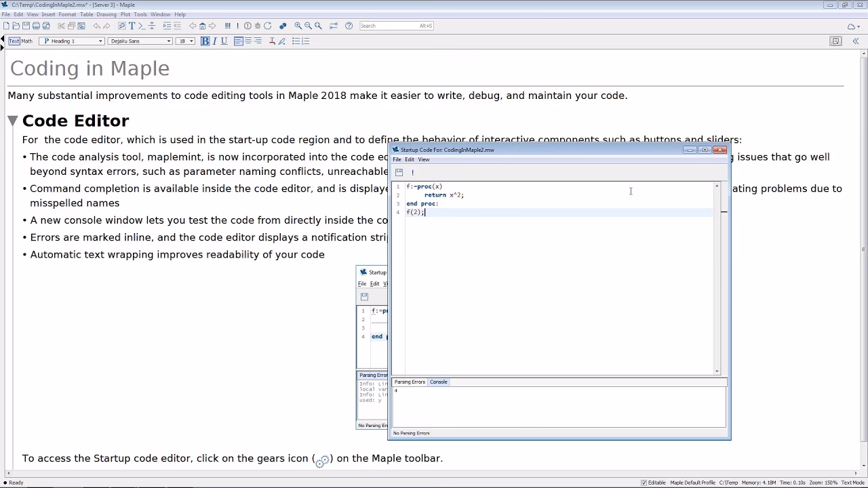This screenshot has height=488, width=868.
Task: Redo the last undone action
Action: click(x=106, y=26)
